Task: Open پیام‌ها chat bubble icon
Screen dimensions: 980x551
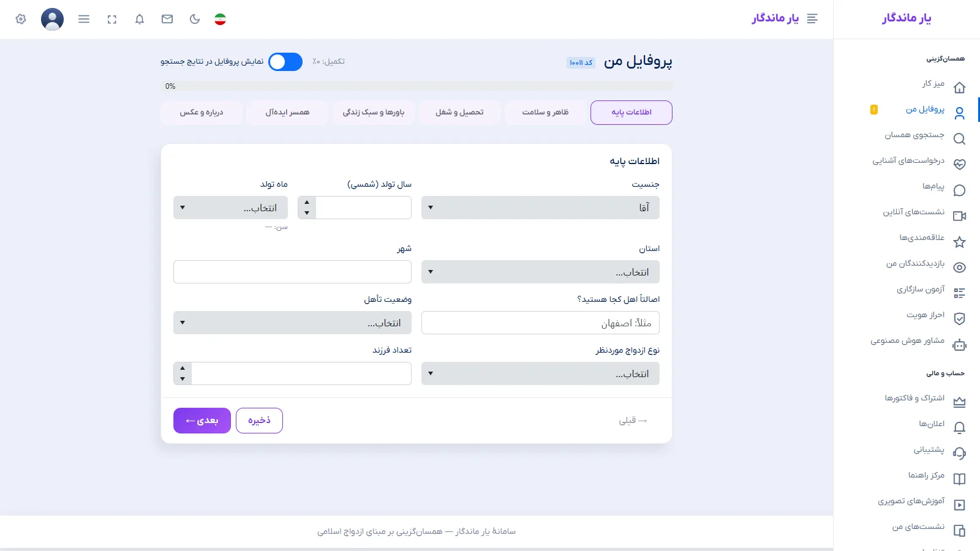Action: [960, 190]
